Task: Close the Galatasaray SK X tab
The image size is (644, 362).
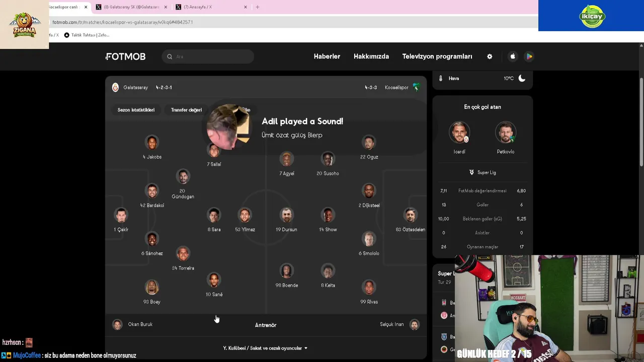Action: (x=166, y=7)
